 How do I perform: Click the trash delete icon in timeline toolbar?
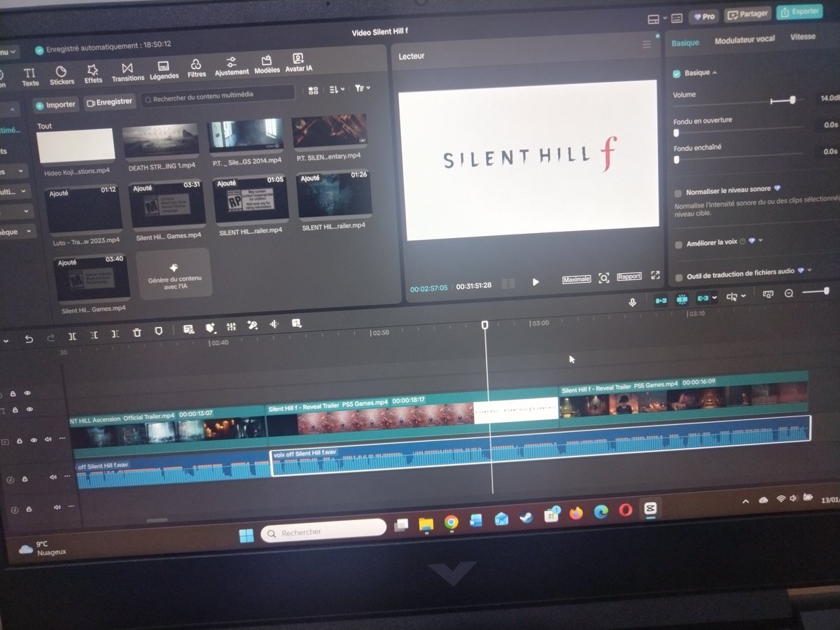pyautogui.click(x=137, y=333)
